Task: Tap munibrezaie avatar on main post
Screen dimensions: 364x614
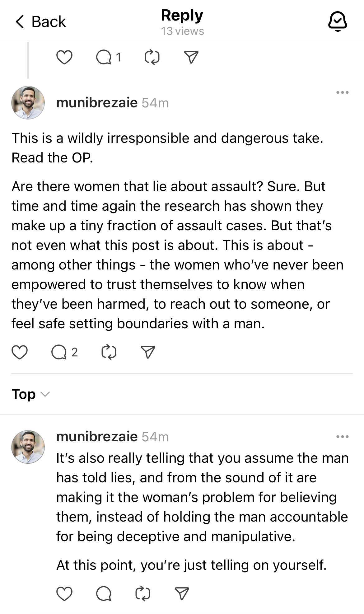Action: [x=28, y=103]
